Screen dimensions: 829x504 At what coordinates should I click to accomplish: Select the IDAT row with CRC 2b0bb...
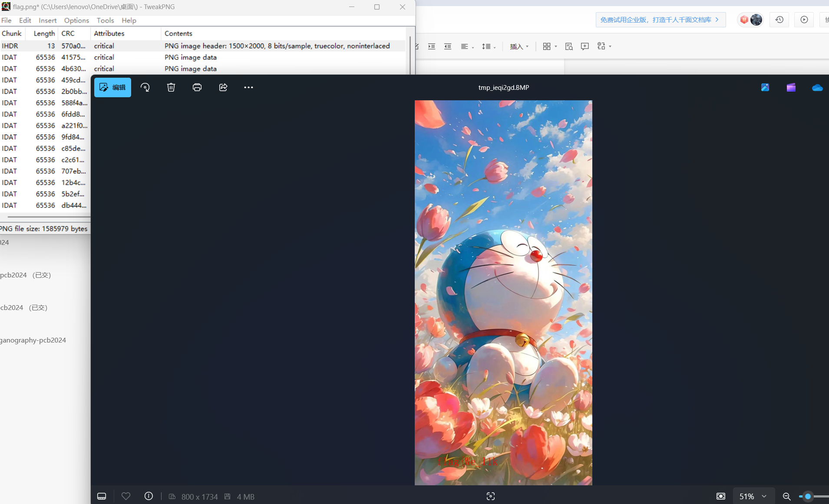point(45,91)
